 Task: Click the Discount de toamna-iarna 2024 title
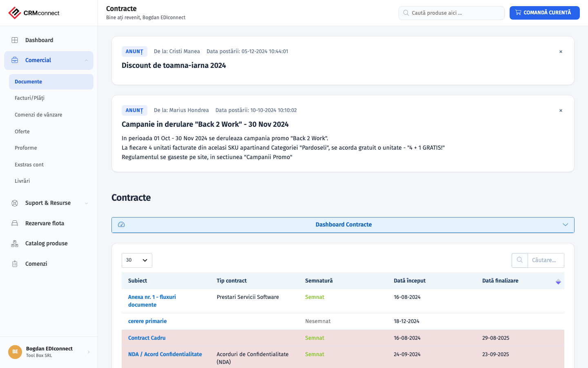[174, 65]
